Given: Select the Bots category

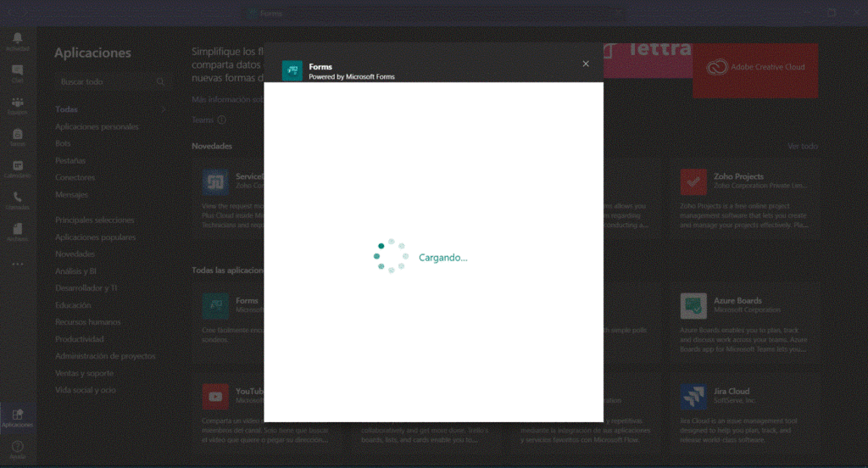Looking at the screenshot, I should click(x=63, y=143).
